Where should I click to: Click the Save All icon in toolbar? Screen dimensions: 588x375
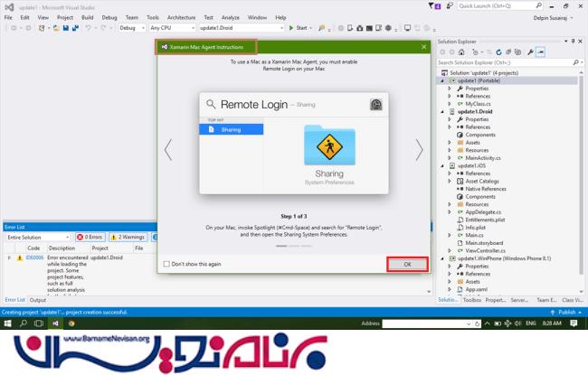[75, 28]
